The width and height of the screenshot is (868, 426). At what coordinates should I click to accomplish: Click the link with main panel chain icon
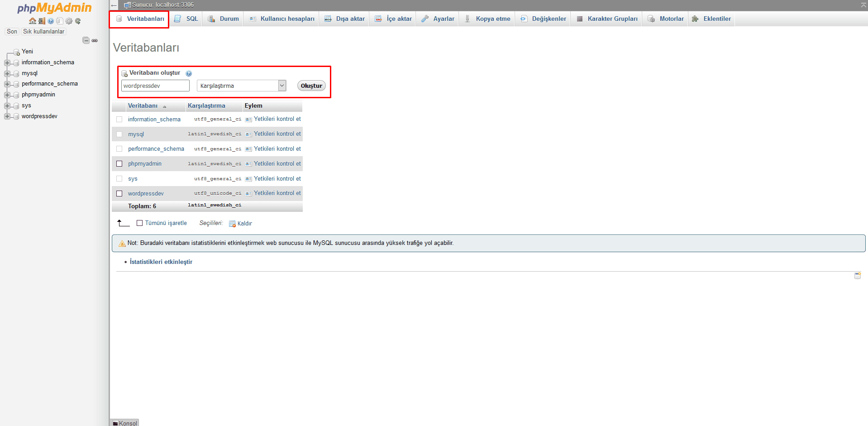pyautogui.click(x=95, y=40)
